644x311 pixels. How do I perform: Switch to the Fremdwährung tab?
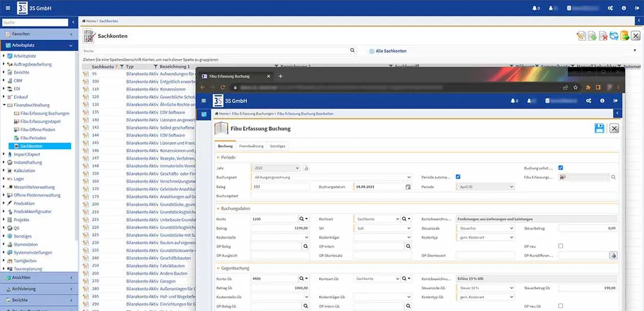pyautogui.click(x=251, y=146)
